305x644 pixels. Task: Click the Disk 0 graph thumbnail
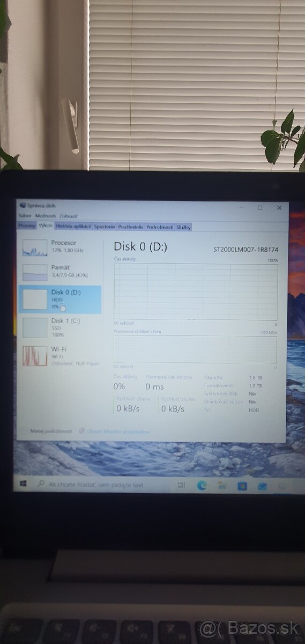(x=35, y=299)
